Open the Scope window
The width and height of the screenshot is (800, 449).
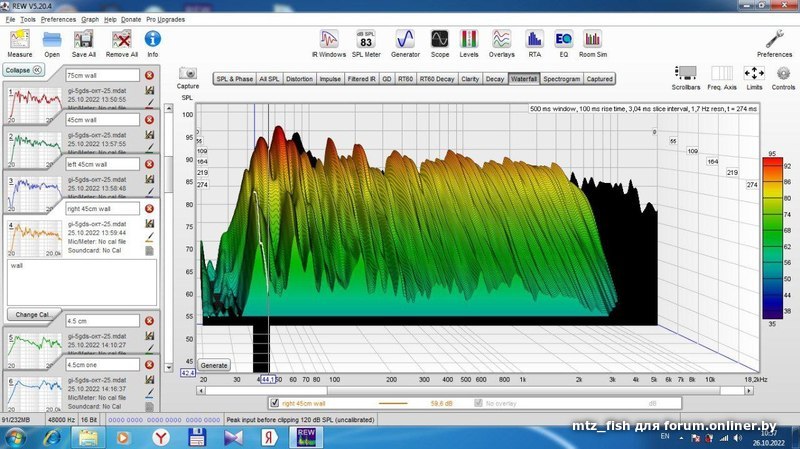[439, 40]
